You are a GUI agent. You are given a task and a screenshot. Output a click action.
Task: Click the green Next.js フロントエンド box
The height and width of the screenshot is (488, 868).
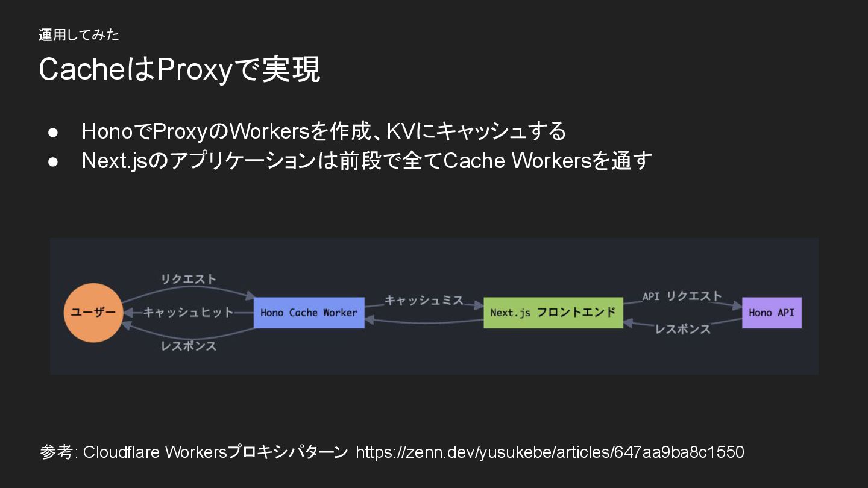[553, 313]
